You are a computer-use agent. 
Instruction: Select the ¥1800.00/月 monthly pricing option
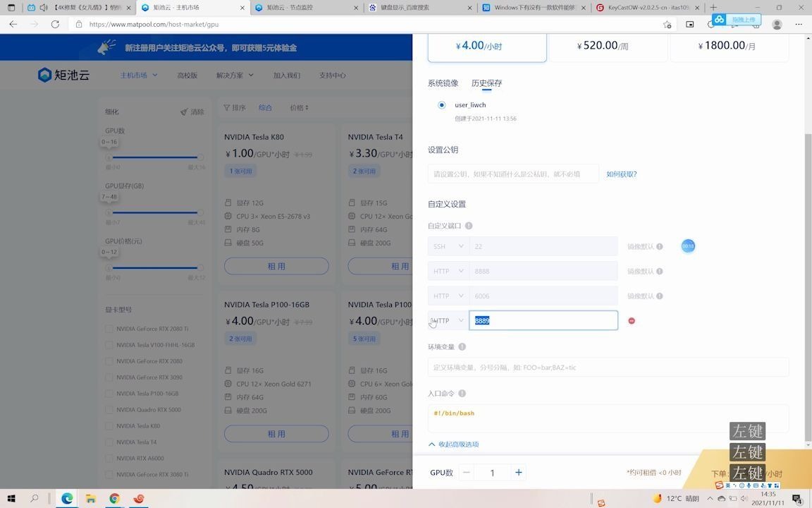(730, 47)
